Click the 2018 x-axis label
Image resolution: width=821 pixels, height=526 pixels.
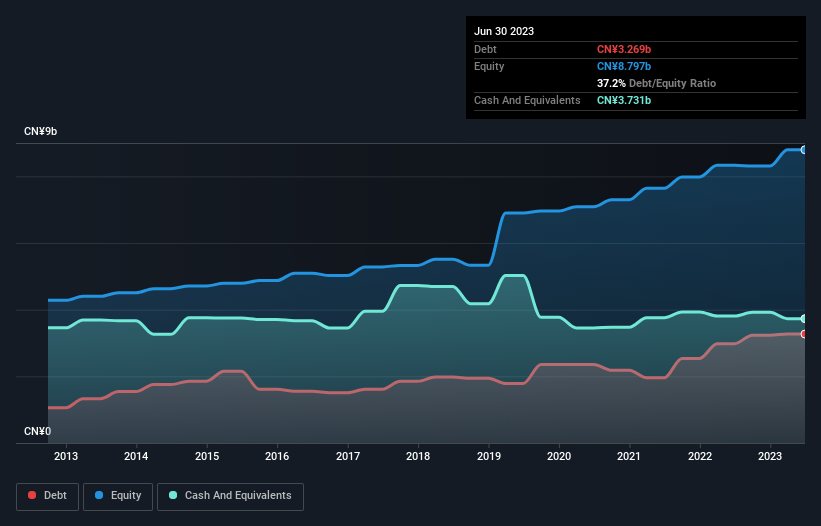click(418, 456)
